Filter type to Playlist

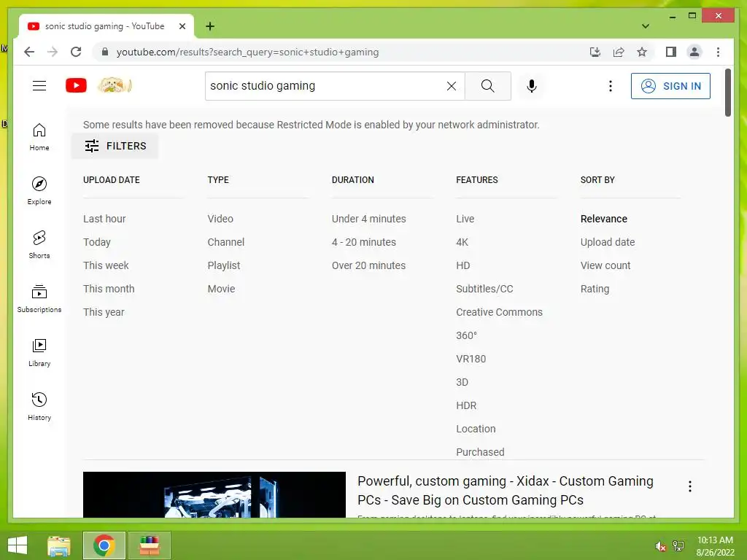pos(223,265)
